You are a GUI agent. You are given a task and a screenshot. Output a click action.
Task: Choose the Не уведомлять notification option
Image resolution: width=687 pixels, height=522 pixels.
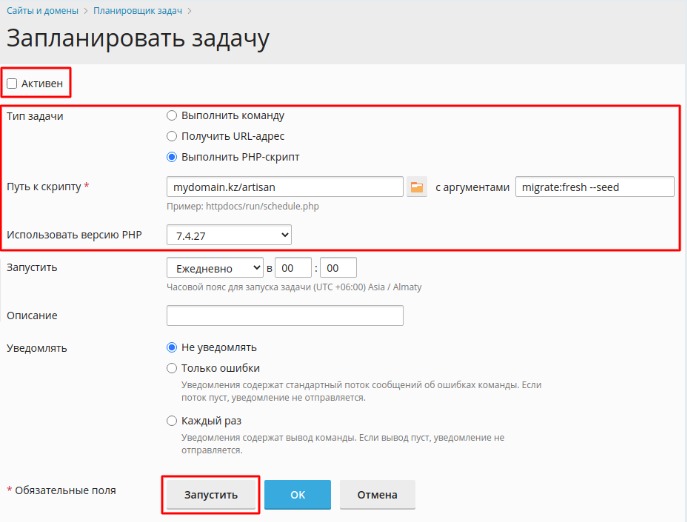pos(172,347)
